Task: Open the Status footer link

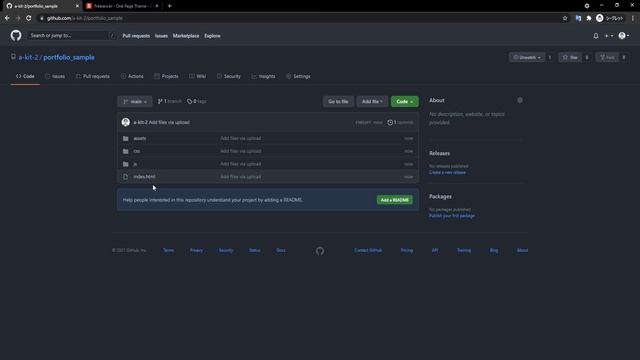Action: [255, 250]
